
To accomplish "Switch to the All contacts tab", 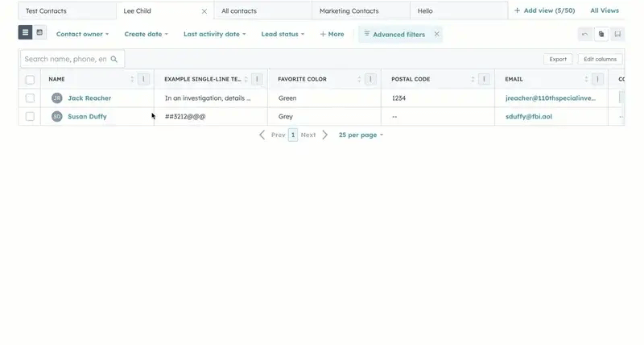I will click(263, 11).
